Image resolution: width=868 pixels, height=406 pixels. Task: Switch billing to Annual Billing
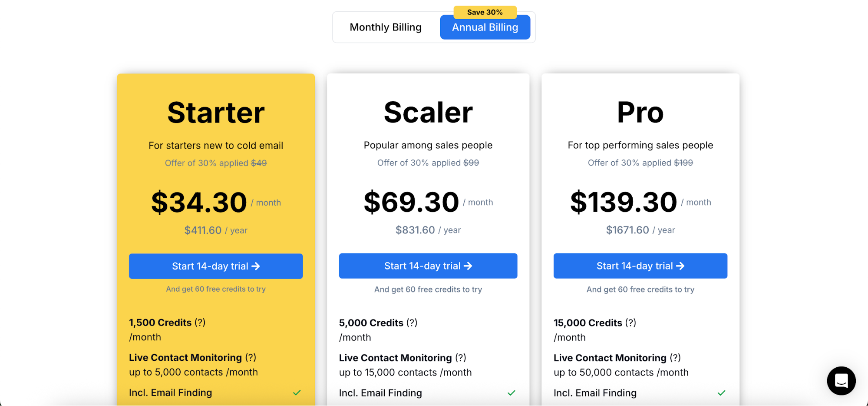485,27
